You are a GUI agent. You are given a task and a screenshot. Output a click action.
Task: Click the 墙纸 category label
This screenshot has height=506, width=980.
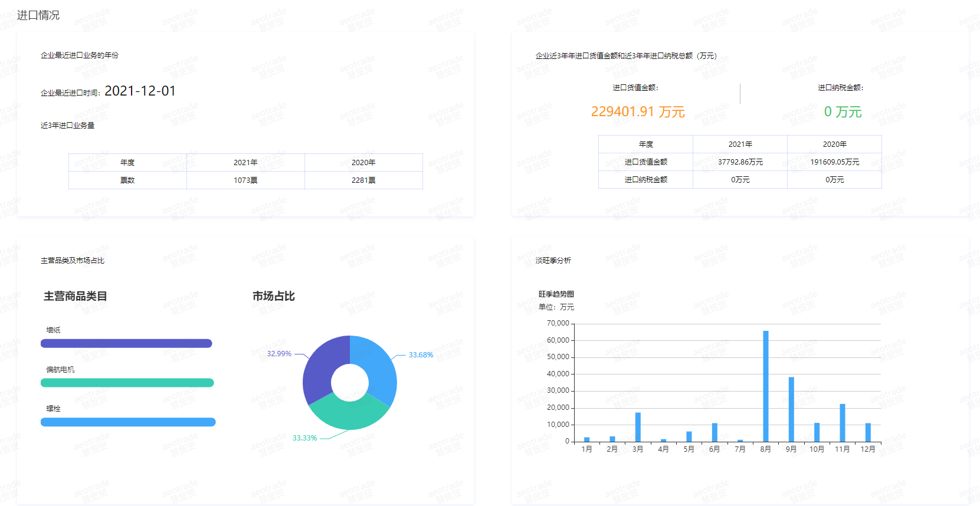point(54,330)
